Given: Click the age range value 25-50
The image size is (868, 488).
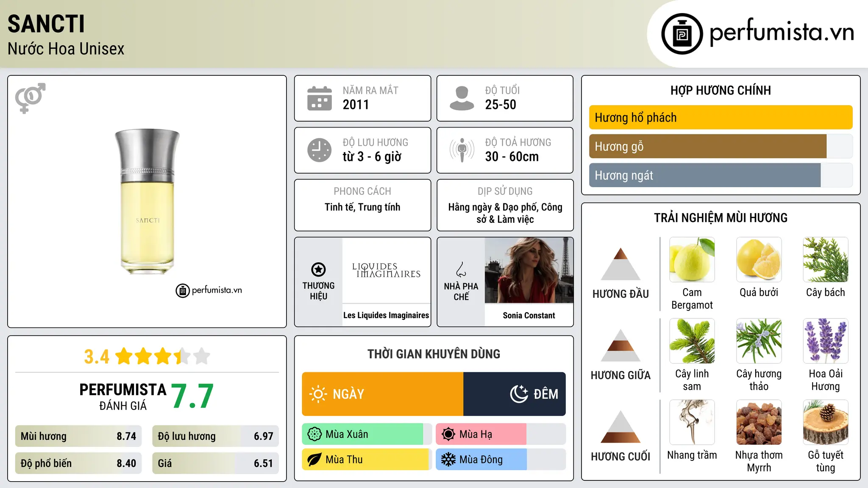Looking at the screenshot, I should pyautogui.click(x=501, y=105).
